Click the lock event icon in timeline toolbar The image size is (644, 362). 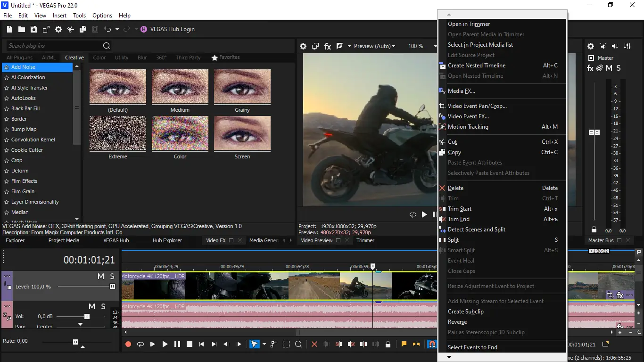pos(388,345)
